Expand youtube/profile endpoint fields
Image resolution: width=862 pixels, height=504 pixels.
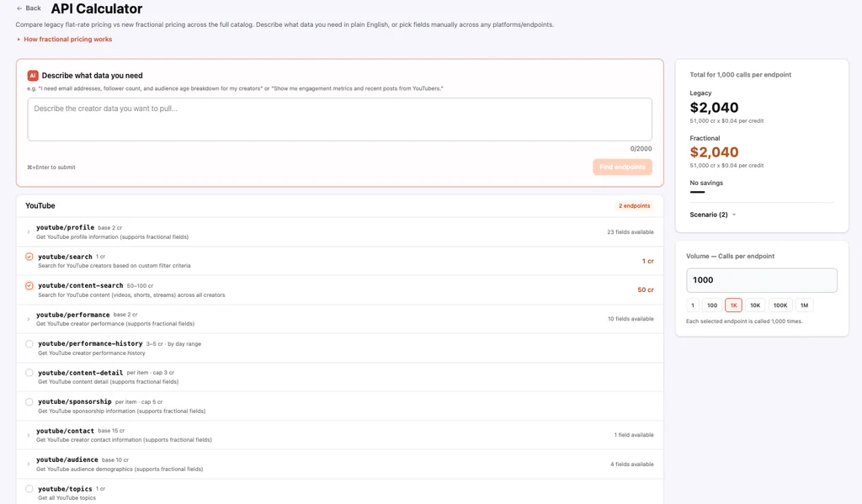pyautogui.click(x=29, y=232)
